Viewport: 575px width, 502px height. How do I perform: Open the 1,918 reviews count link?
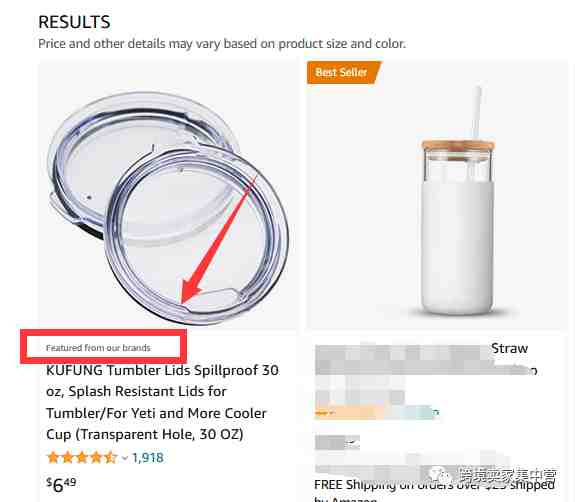point(147,457)
